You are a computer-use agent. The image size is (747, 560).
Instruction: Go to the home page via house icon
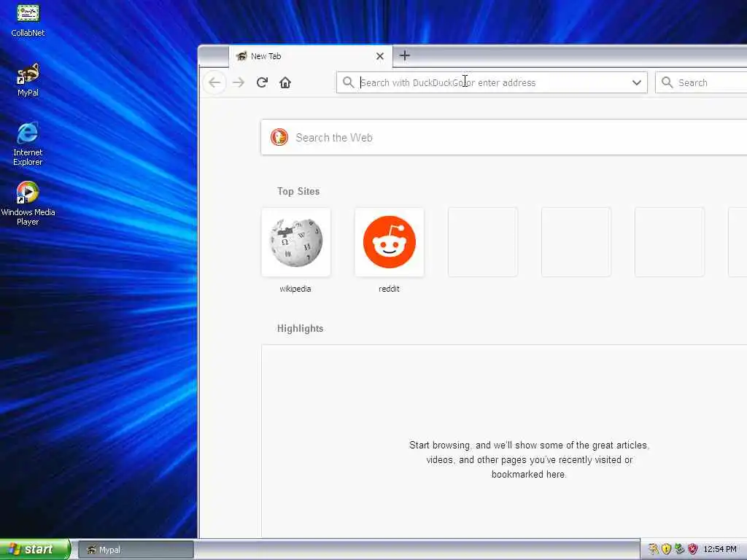pyautogui.click(x=285, y=82)
